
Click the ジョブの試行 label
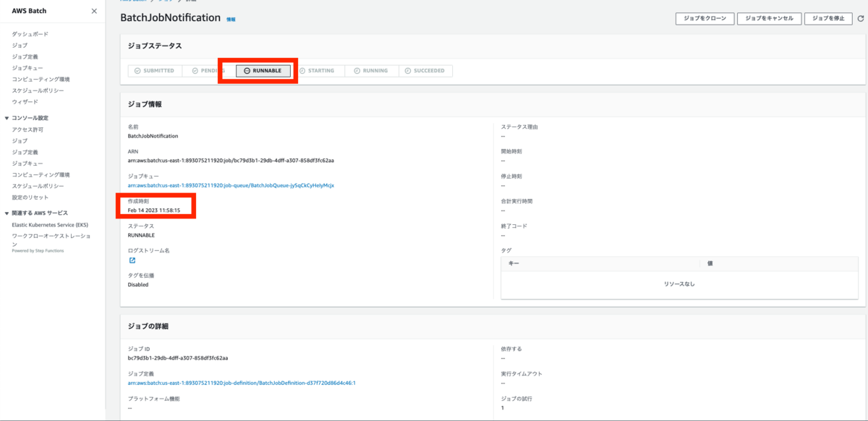click(516, 399)
